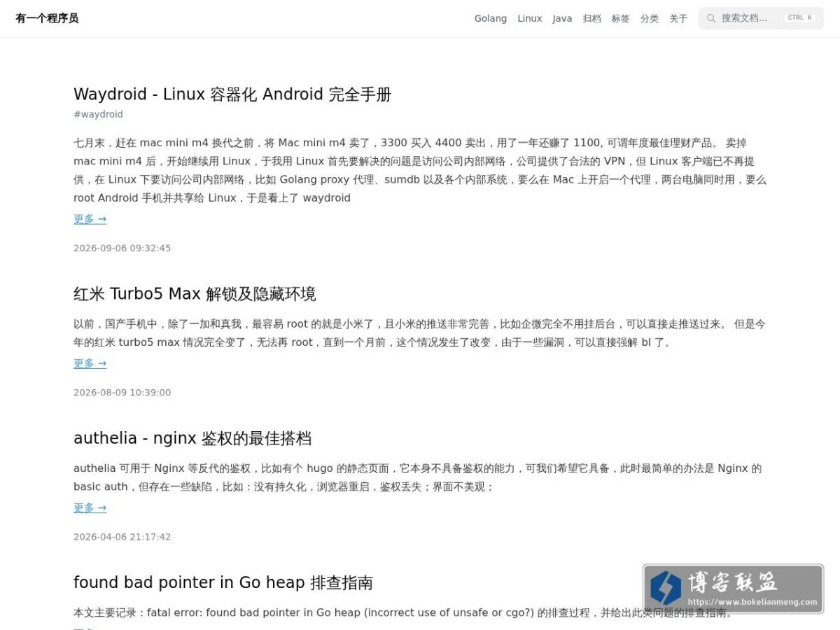Open the Golang nav menu item

click(490, 18)
